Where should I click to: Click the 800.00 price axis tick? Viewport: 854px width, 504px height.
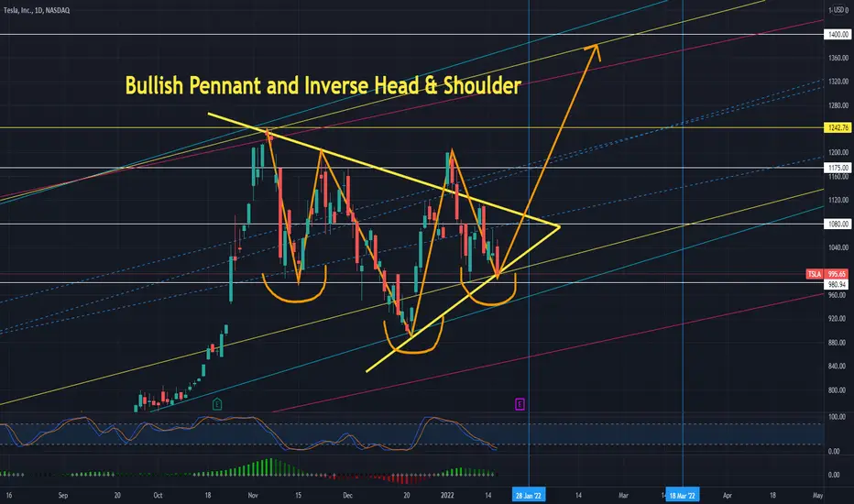(x=838, y=390)
